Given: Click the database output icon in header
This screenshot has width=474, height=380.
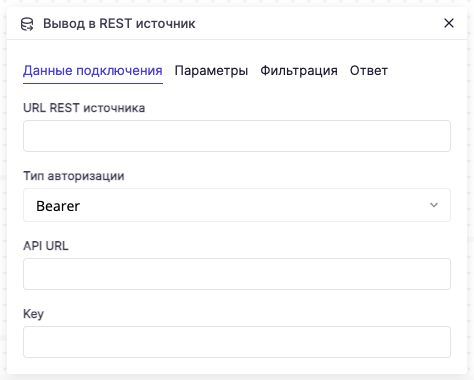Looking at the screenshot, I should coord(27,24).
